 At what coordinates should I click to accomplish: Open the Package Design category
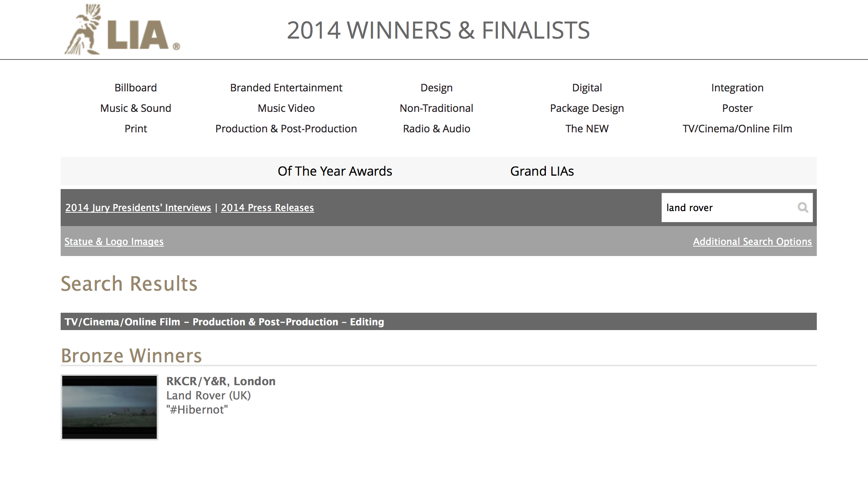587,108
